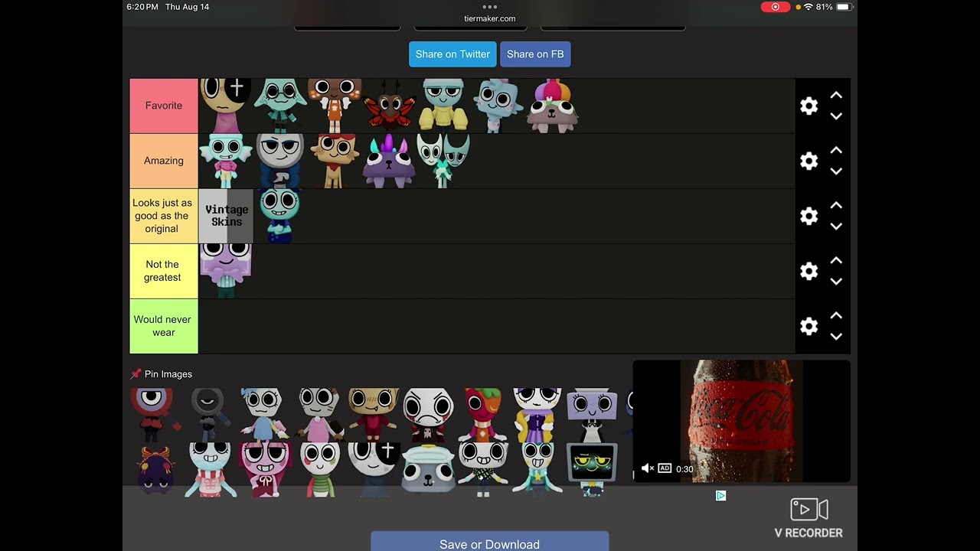The height and width of the screenshot is (551, 980).
Task: Pick the pink hooded character with bow
Action: 263,470
